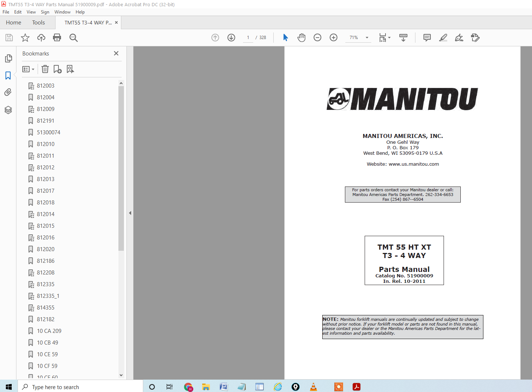This screenshot has width=532, height=392.
Task: Close the Bookmarks panel
Action: pos(116,53)
